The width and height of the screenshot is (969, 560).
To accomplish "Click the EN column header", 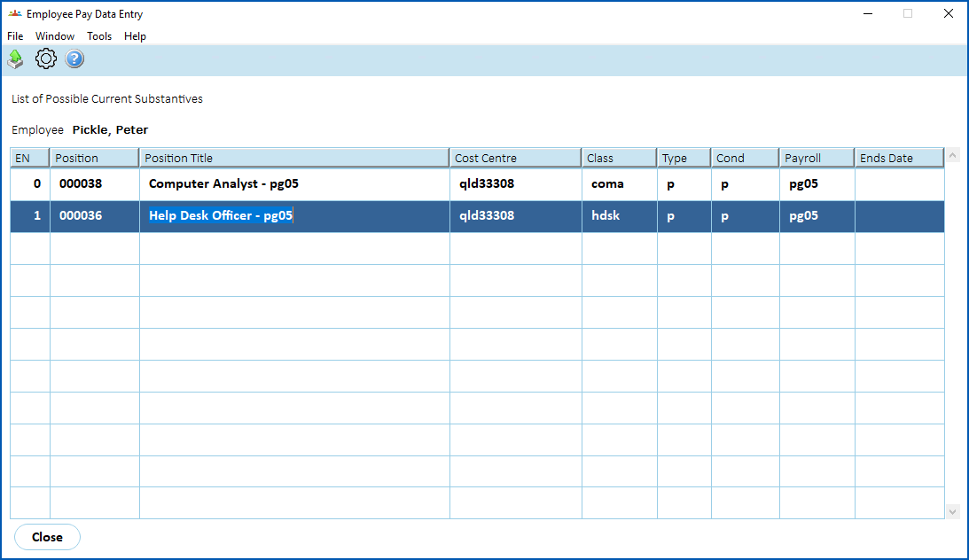I will (x=29, y=158).
